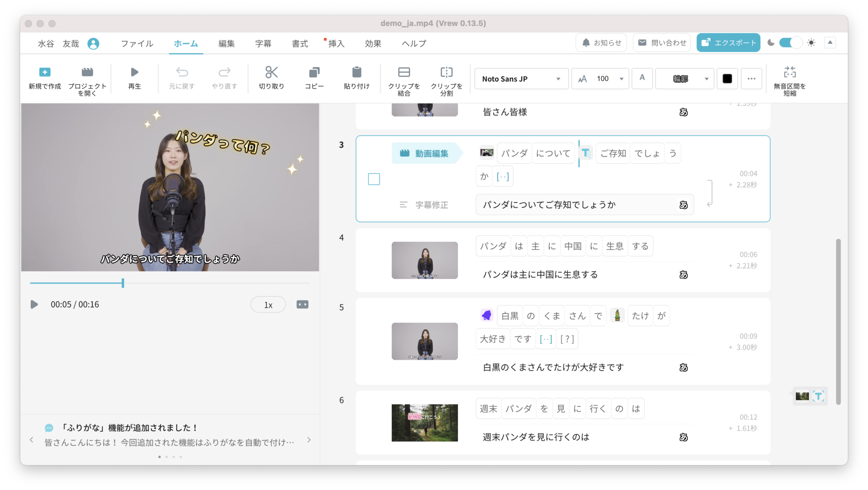Open the font style A button
This screenshot has width=868, height=490.
642,79
